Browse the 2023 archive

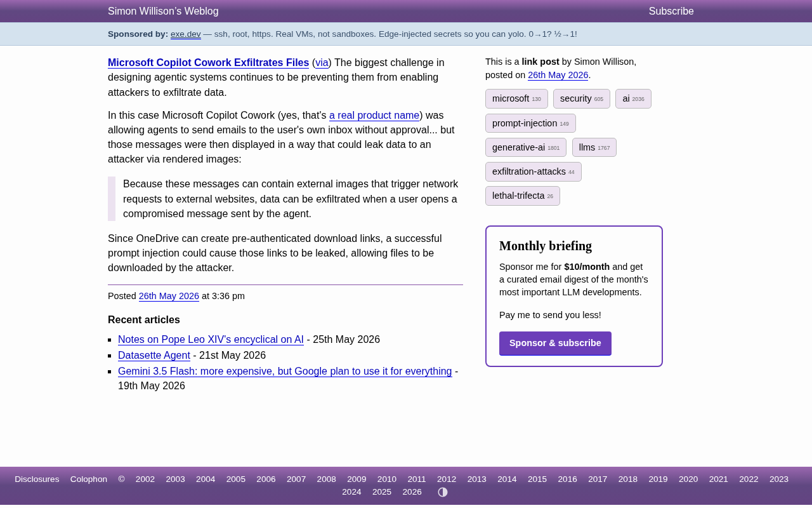click(779, 479)
